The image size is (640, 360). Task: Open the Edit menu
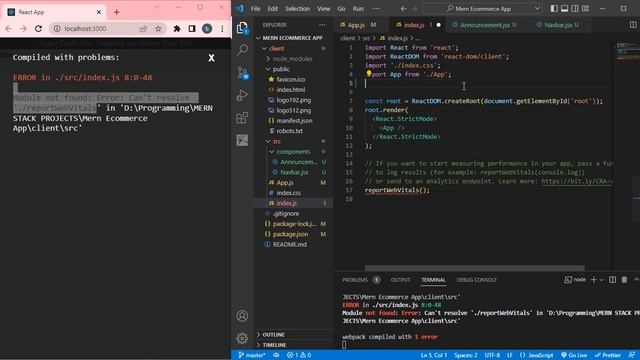click(273, 9)
